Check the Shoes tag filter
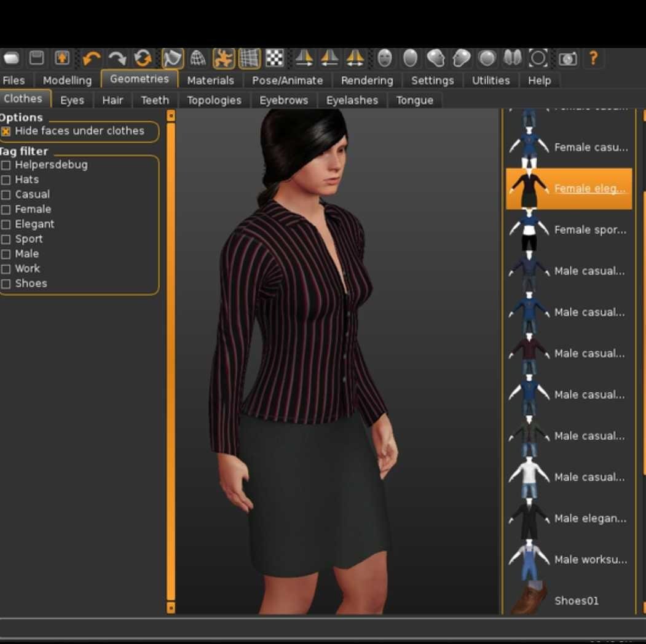The width and height of the screenshot is (646, 644). point(6,284)
